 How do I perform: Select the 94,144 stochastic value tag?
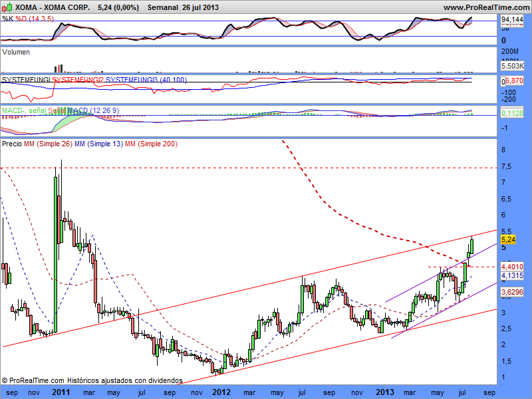pos(512,20)
